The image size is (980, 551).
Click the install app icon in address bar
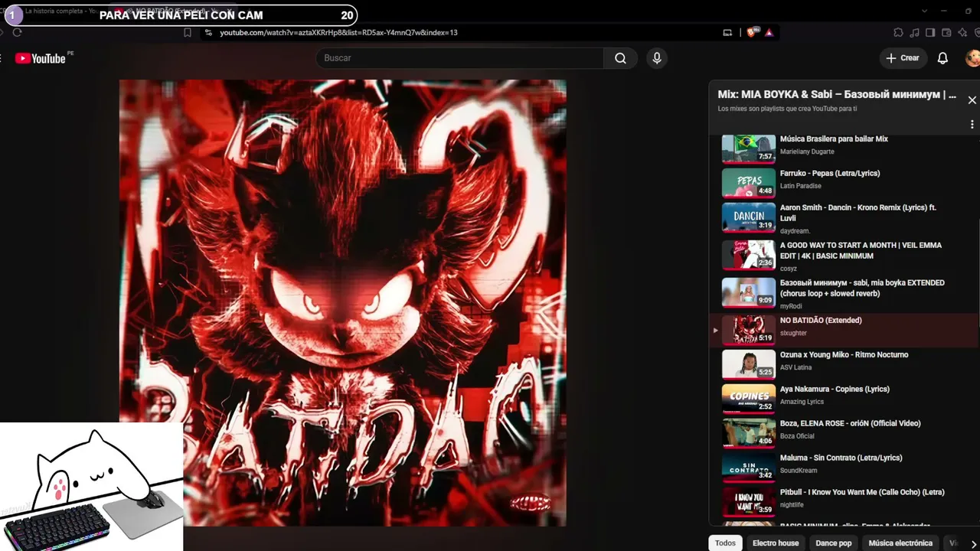tap(727, 32)
